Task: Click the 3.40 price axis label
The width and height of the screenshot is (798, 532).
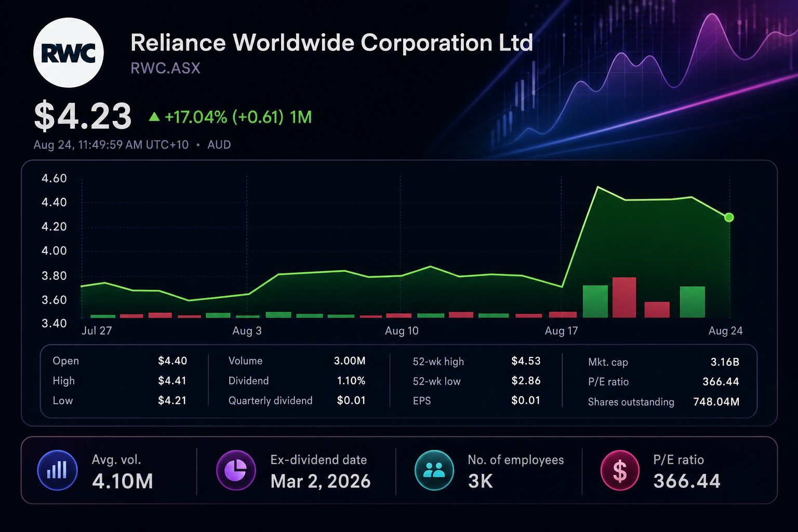Action: [54, 323]
